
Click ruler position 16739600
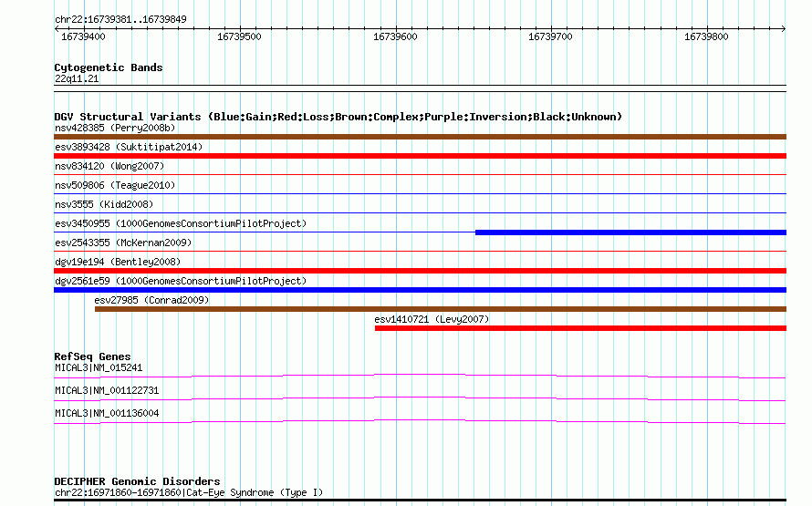tap(395, 36)
